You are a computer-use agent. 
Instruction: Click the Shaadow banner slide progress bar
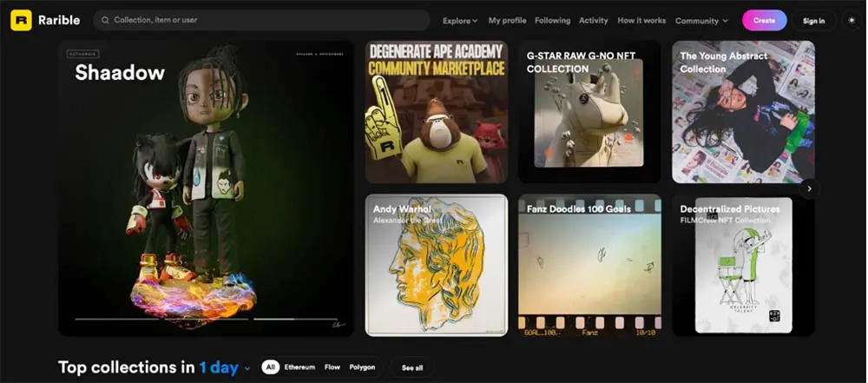[206, 320]
